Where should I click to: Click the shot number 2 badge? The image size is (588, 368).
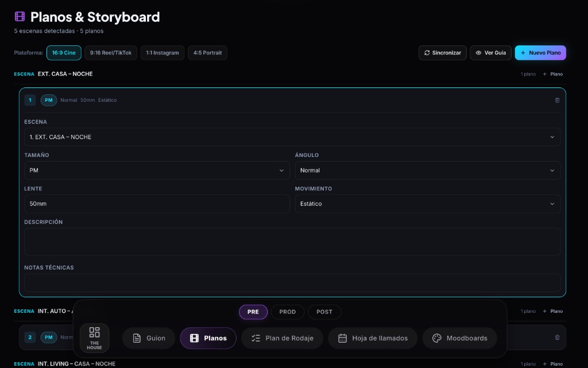tap(30, 337)
